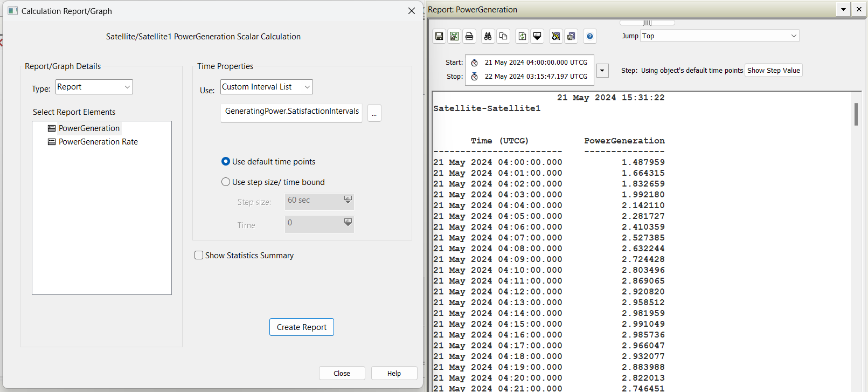This screenshot has height=392, width=868.
Task: Select Use default time points radio button
Action: pos(226,161)
